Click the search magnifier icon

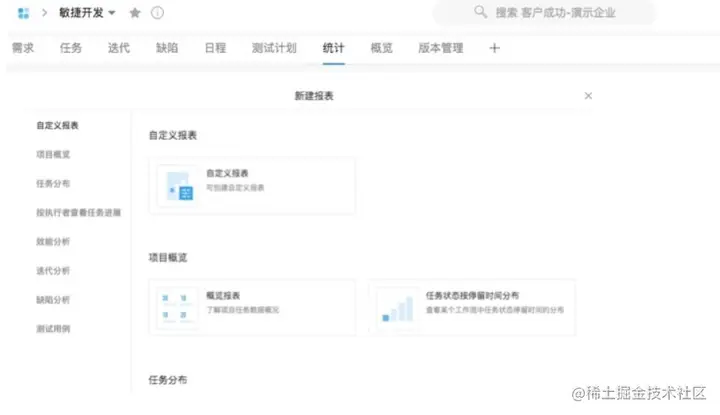pos(480,12)
